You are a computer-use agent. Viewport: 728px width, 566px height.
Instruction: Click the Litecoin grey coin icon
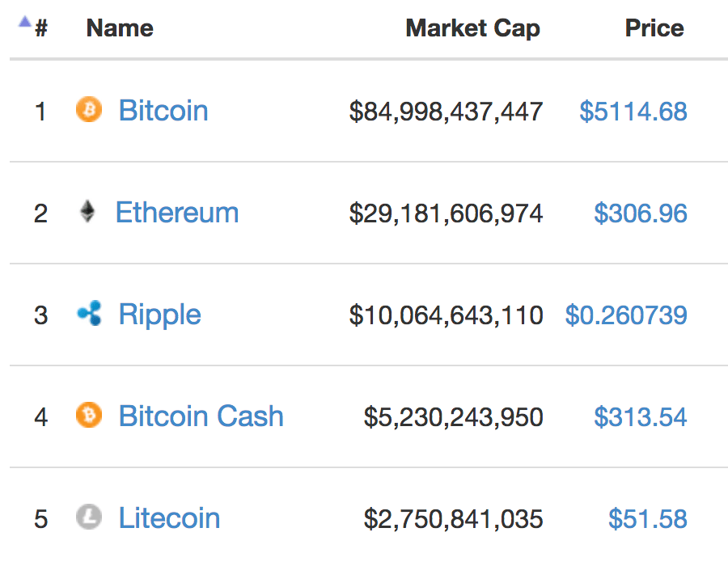[89, 517]
